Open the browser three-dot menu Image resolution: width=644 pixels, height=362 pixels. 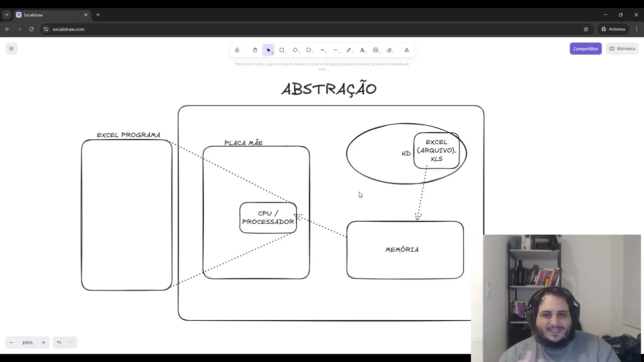point(636,29)
